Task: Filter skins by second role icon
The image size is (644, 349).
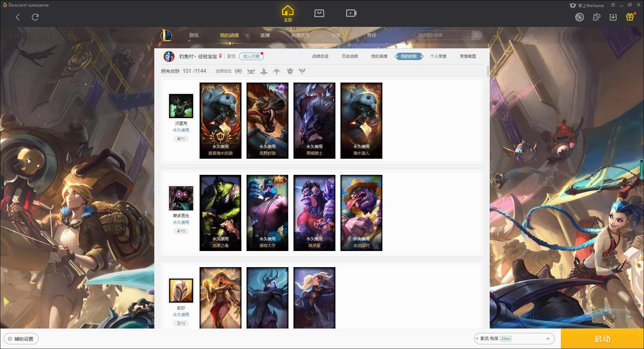Action: click(x=251, y=71)
